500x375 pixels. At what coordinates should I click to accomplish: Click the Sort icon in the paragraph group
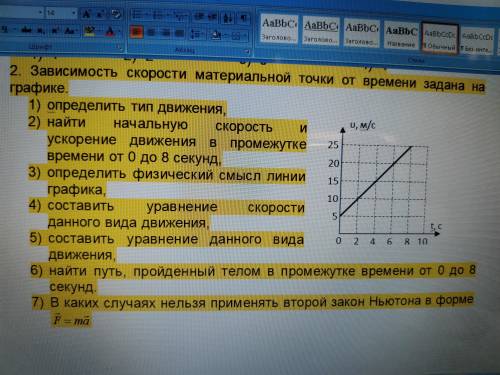[x=228, y=18]
